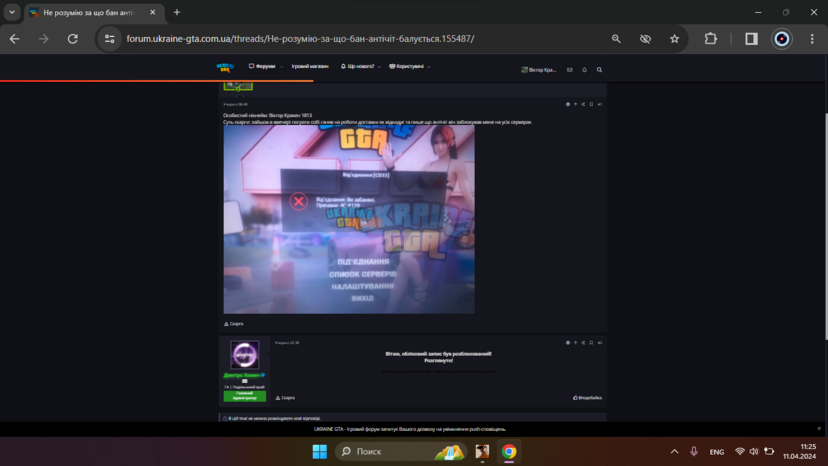Open the zoom magnifier in address bar
828x466 pixels.
(x=616, y=39)
